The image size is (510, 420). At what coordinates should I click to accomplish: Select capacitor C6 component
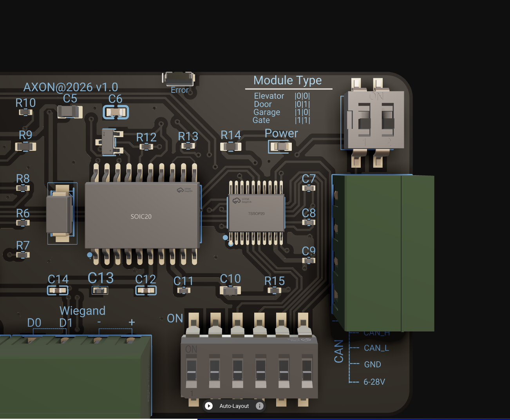[x=116, y=112]
